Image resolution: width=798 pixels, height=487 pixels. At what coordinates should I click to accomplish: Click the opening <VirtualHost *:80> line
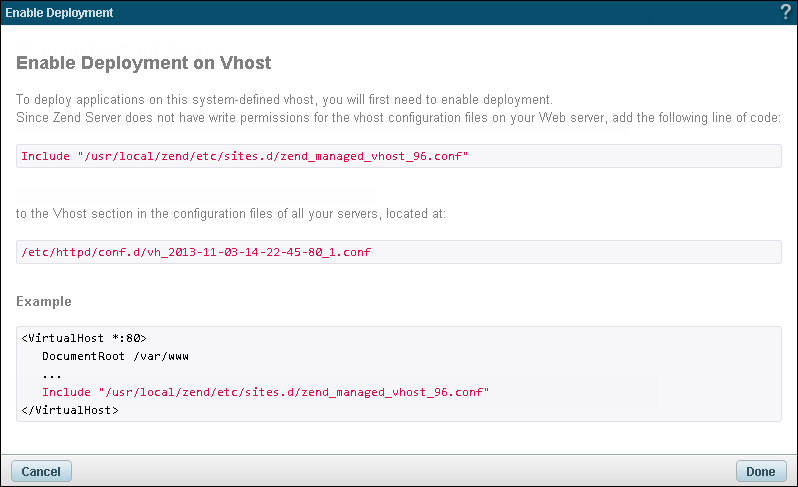click(x=84, y=338)
